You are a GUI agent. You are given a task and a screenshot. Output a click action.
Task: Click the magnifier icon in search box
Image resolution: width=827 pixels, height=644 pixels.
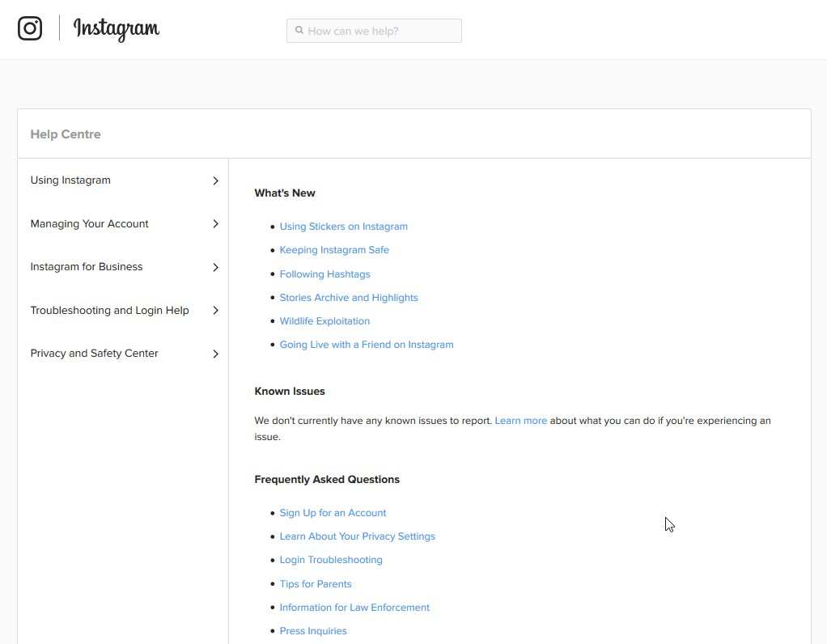click(299, 31)
